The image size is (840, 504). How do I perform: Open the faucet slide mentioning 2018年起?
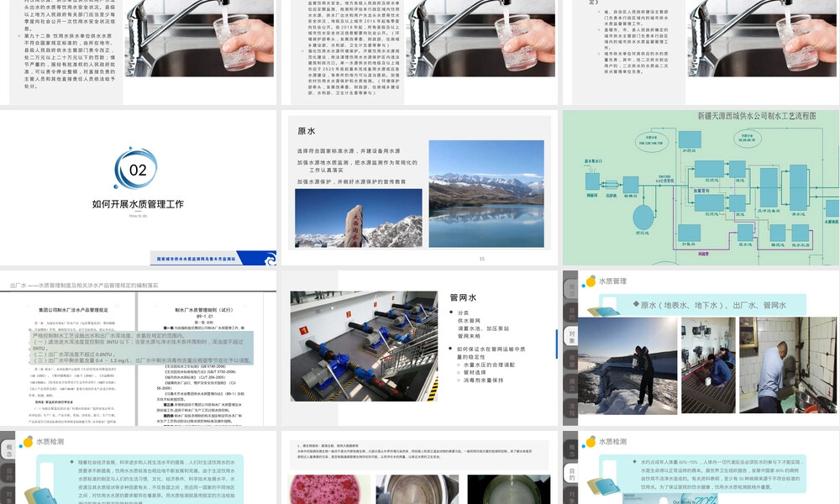(x=419, y=52)
